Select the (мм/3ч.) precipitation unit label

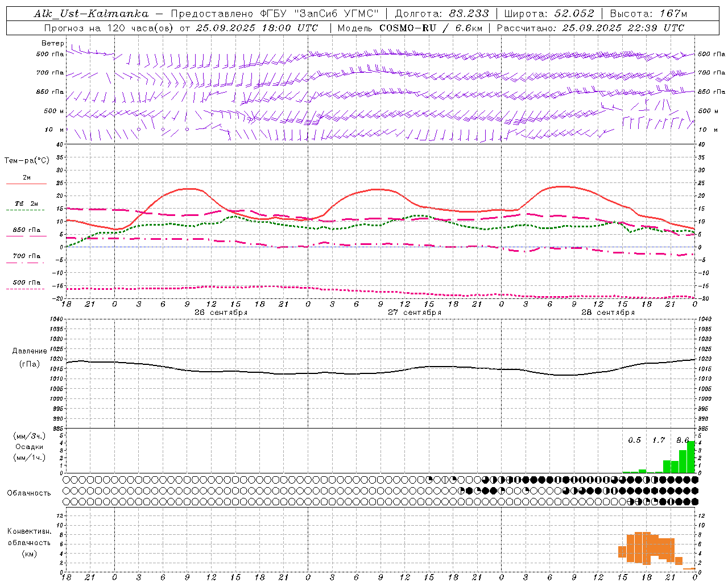(x=30, y=436)
